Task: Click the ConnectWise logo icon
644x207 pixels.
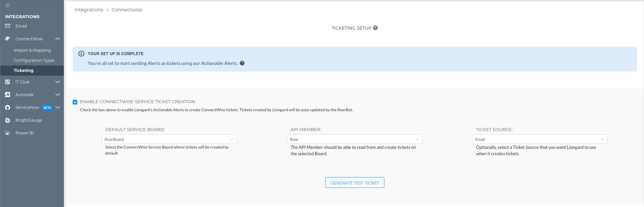Action: click(8, 39)
